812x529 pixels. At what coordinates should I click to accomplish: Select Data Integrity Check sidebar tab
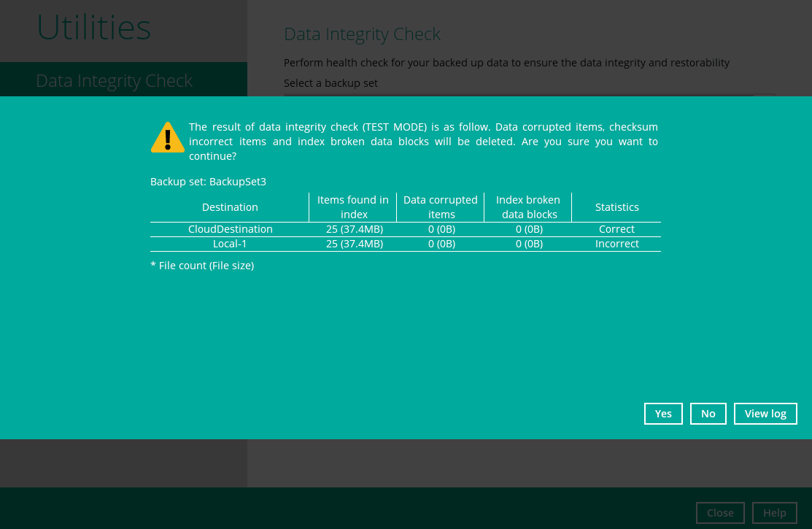click(x=115, y=80)
